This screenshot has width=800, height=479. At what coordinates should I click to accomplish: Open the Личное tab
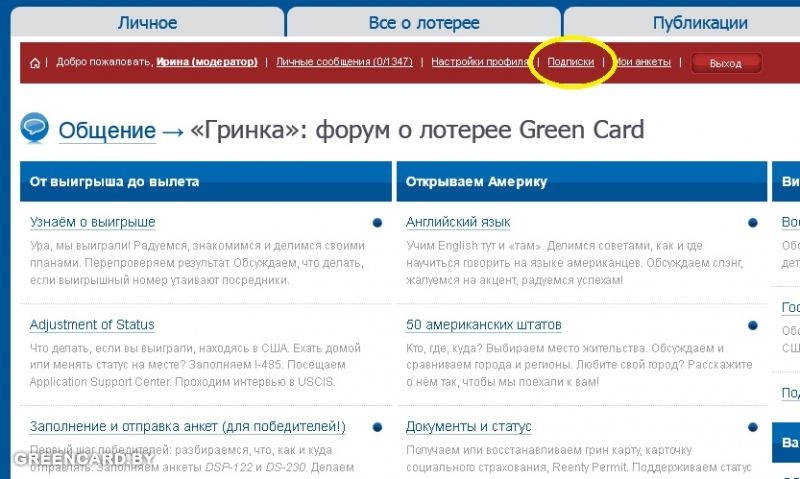[147, 22]
